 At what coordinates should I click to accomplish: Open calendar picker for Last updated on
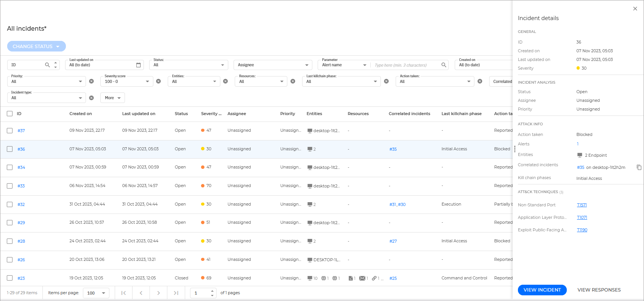click(x=139, y=65)
